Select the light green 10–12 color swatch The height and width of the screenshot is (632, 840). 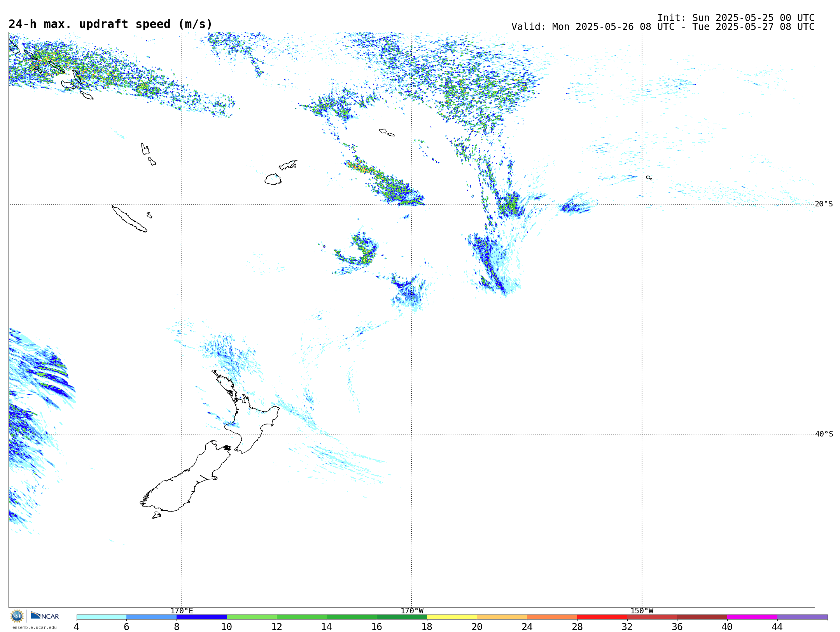coord(252,617)
